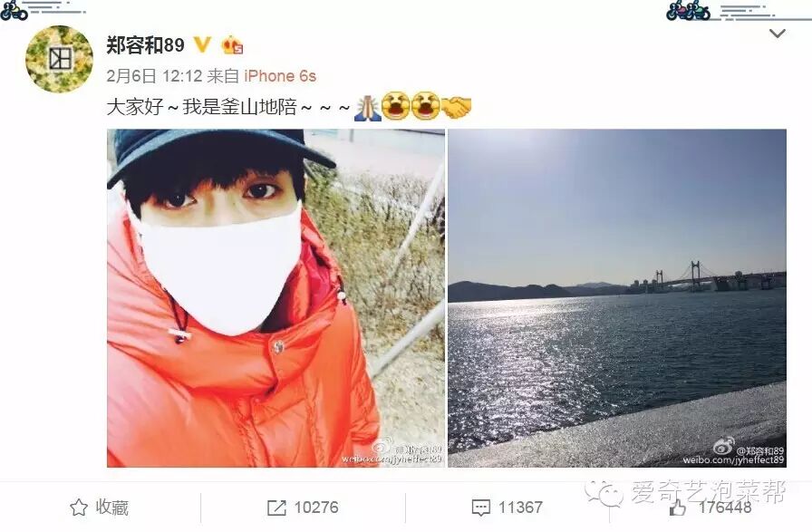Viewport: 812px width, 532px height.
Task: Open the sea and bridge photo
Action: (x=617, y=298)
